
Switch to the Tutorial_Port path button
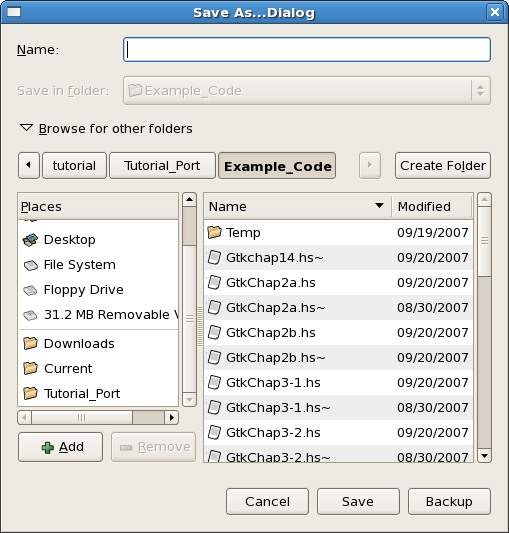click(x=162, y=166)
